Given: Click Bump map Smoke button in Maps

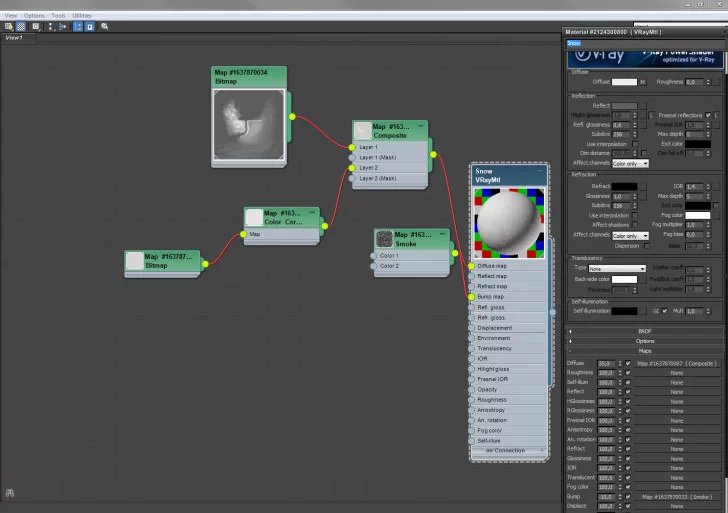Looking at the screenshot, I should point(676,497).
